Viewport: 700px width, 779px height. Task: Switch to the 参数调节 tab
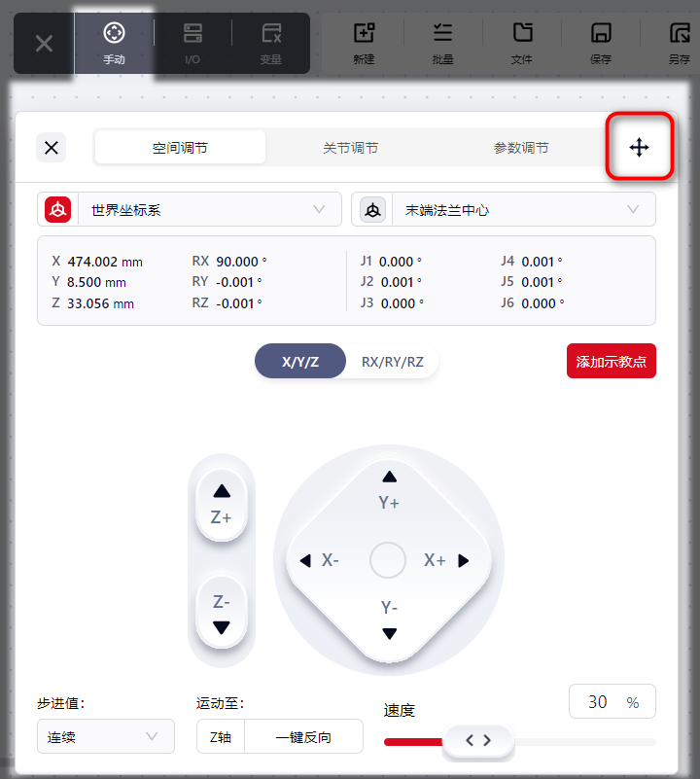pyautogui.click(x=521, y=148)
